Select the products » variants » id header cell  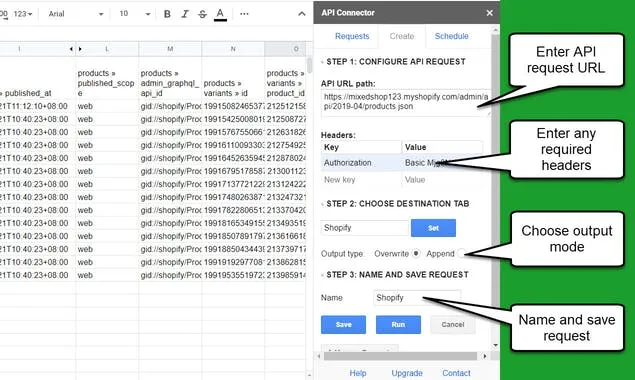[233, 78]
